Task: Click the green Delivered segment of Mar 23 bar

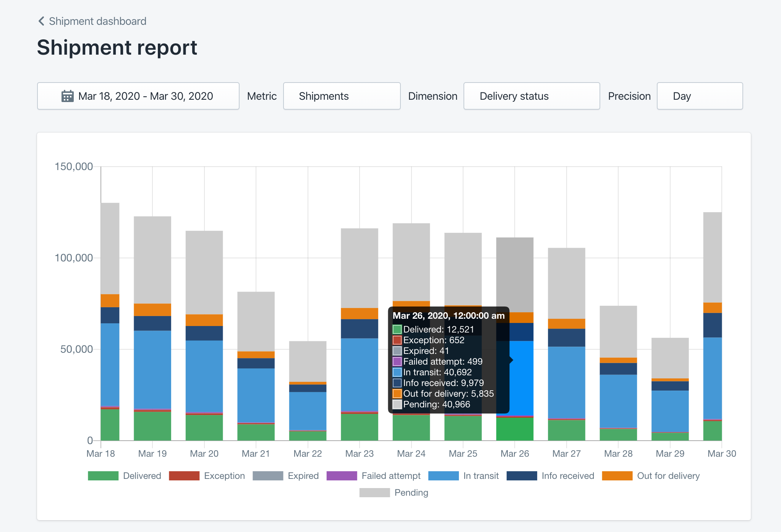Action: 360,427
